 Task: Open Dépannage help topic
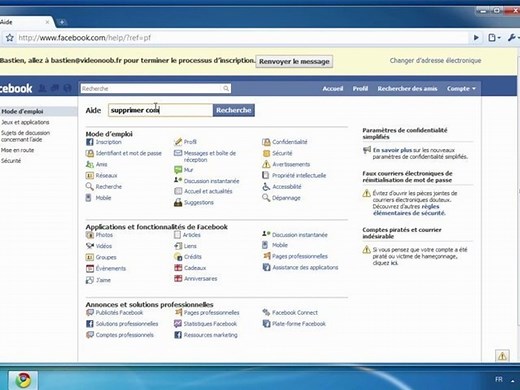click(286, 198)
